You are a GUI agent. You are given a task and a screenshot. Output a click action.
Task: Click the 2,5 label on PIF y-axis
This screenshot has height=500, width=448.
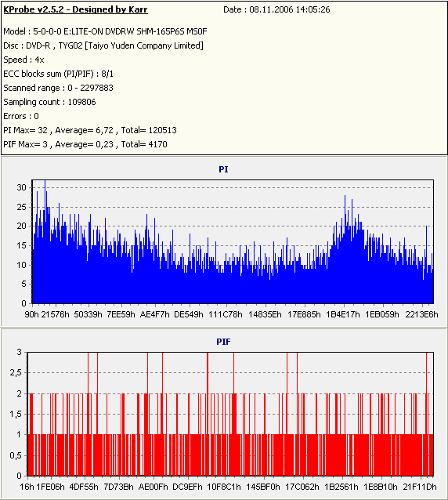pyautogui.click(x=16, y=373)
